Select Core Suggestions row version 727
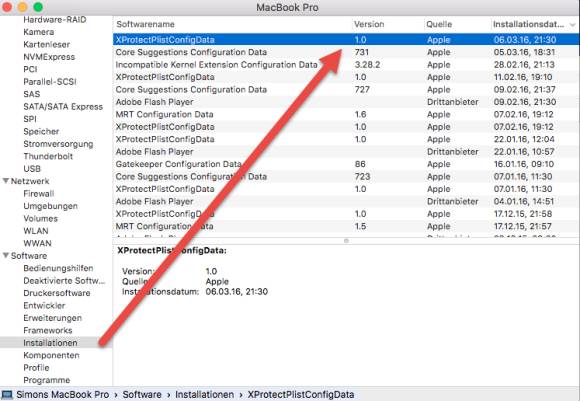580x401 pixels. (346, 90)
